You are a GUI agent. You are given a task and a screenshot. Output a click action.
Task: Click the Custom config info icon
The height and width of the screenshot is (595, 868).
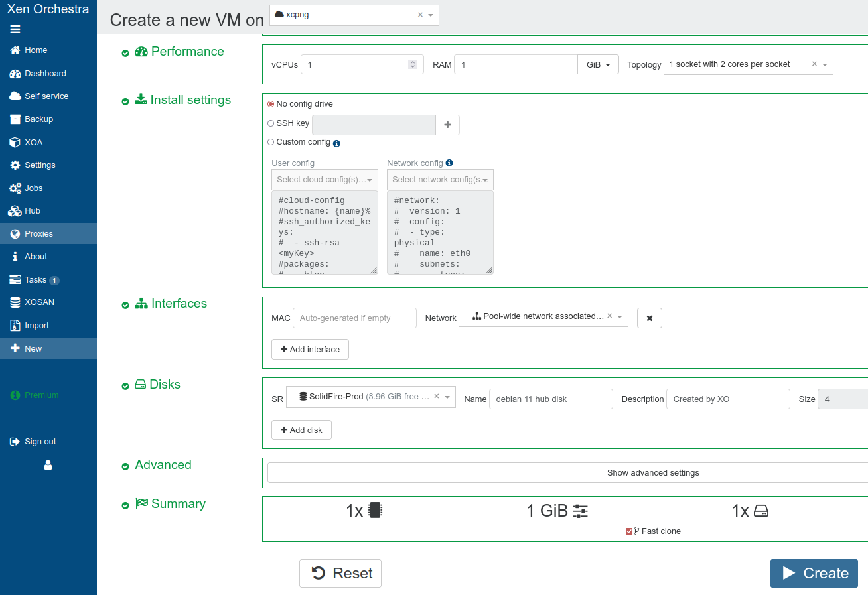[336, 143]
